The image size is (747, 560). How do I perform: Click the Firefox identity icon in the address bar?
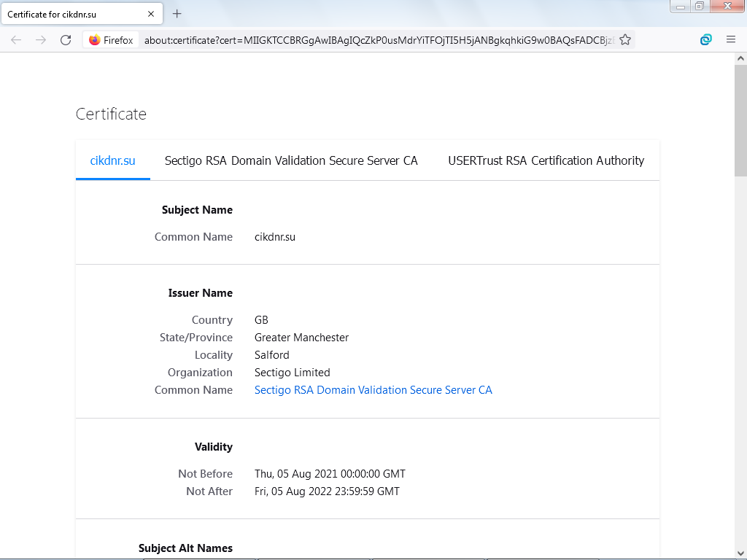(x=111, y=40)
